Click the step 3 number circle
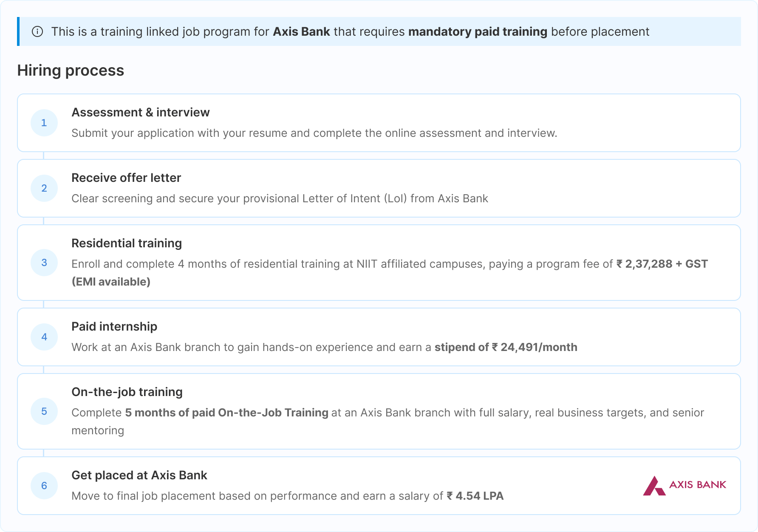758x532 pixels. (x=44, y=263)
